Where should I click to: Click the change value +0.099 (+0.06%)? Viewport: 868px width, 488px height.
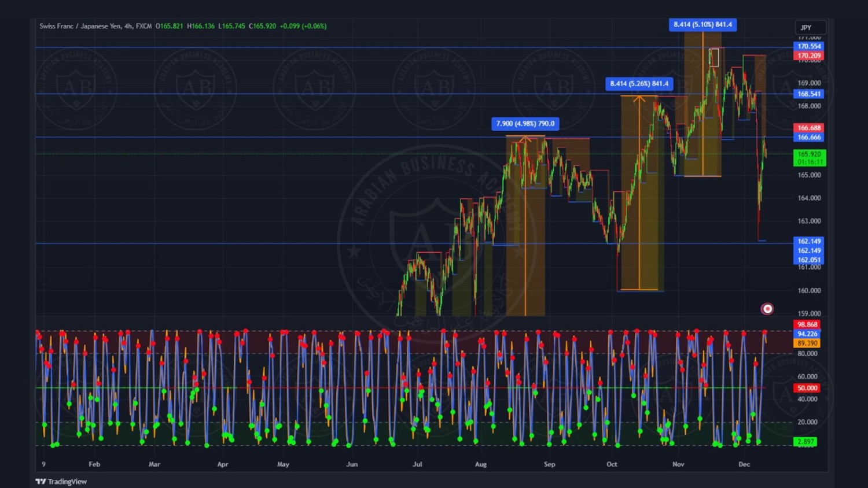[303, 26]
